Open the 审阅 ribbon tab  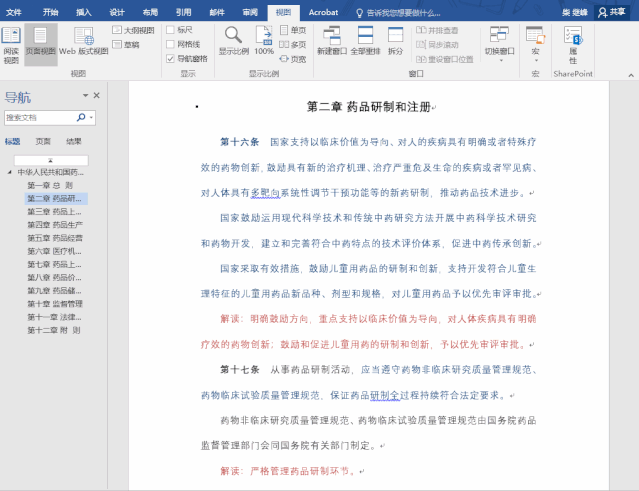coord(250,11)
